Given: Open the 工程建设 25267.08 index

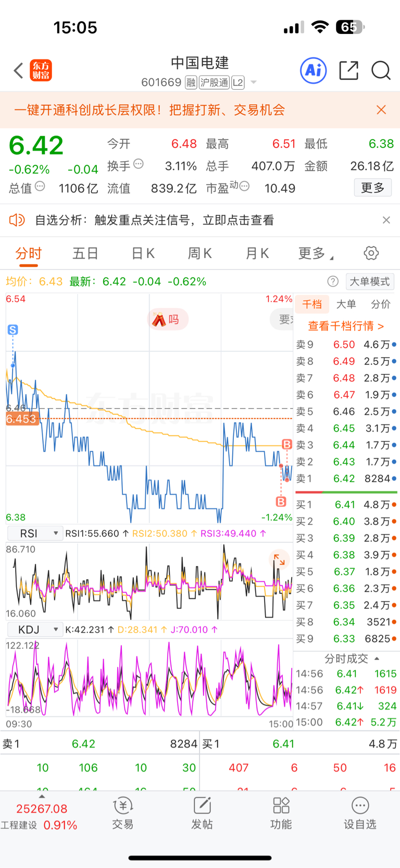Looking at the screenshot, I should (40, 817).
